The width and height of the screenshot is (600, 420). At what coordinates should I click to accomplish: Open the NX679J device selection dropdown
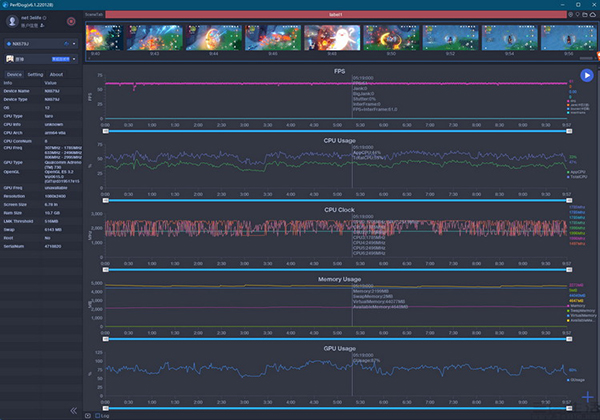(42, 44)
